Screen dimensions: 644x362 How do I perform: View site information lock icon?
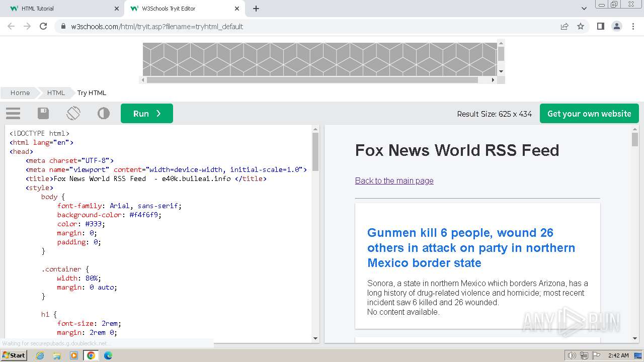pyautogui.click(x=63, y=26)
